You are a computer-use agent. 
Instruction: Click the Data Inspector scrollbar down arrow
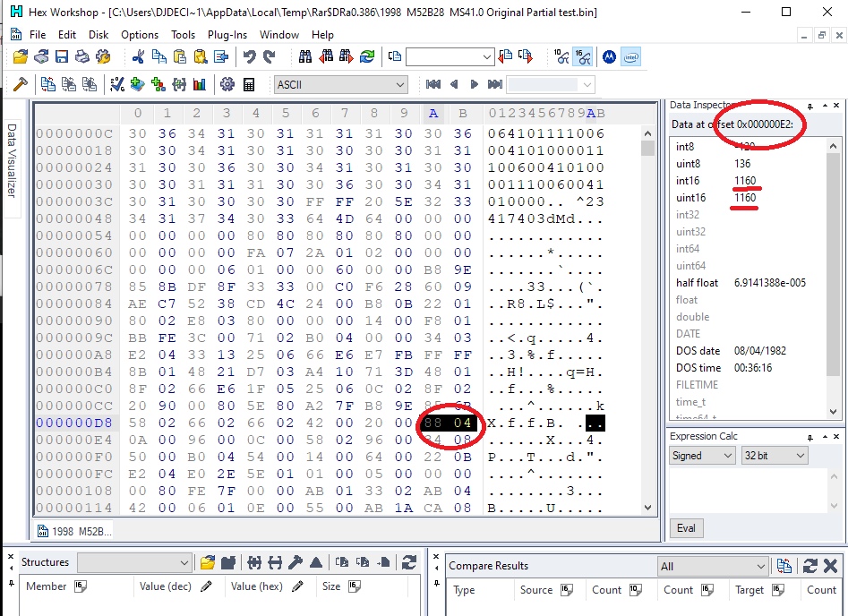[x=834, y=412]
